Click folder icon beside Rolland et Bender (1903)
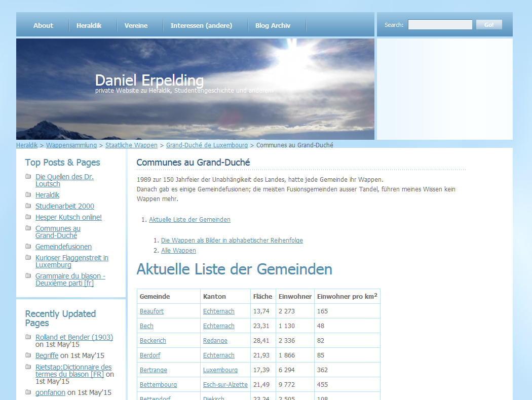The image size is (532, 400). tap(28, 337)
